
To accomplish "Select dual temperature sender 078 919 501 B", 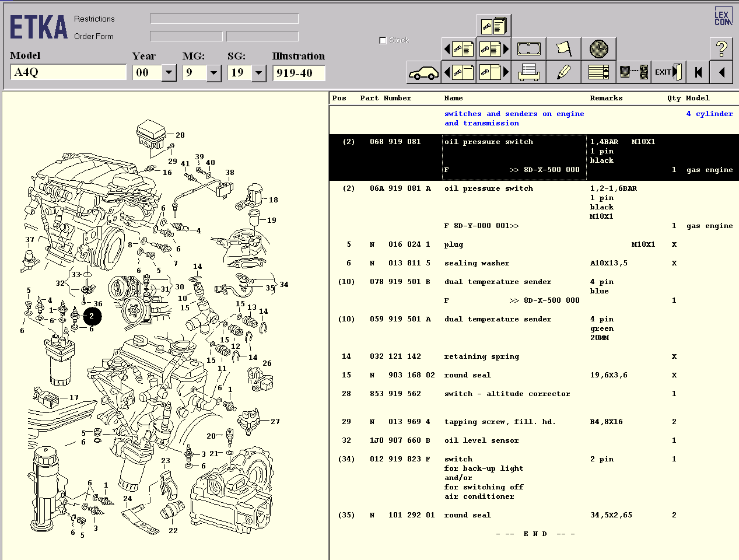I will (x=534, y=291).
